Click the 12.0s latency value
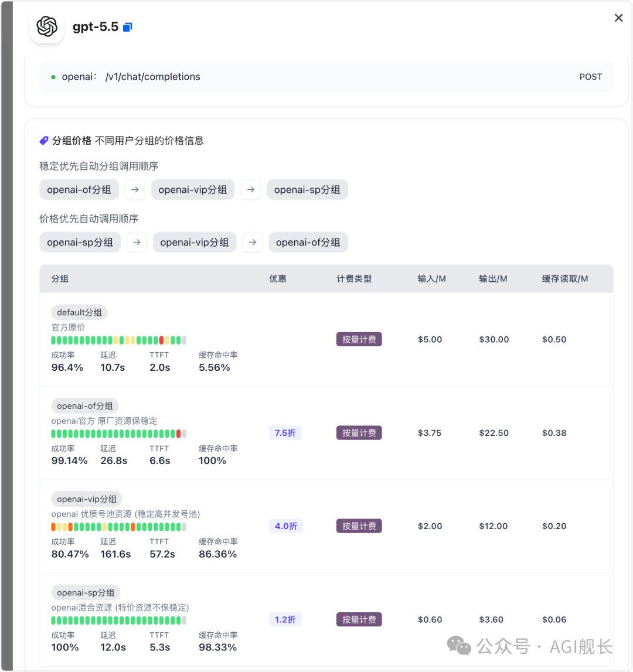633x672 pixels. [x=113, y=647]
